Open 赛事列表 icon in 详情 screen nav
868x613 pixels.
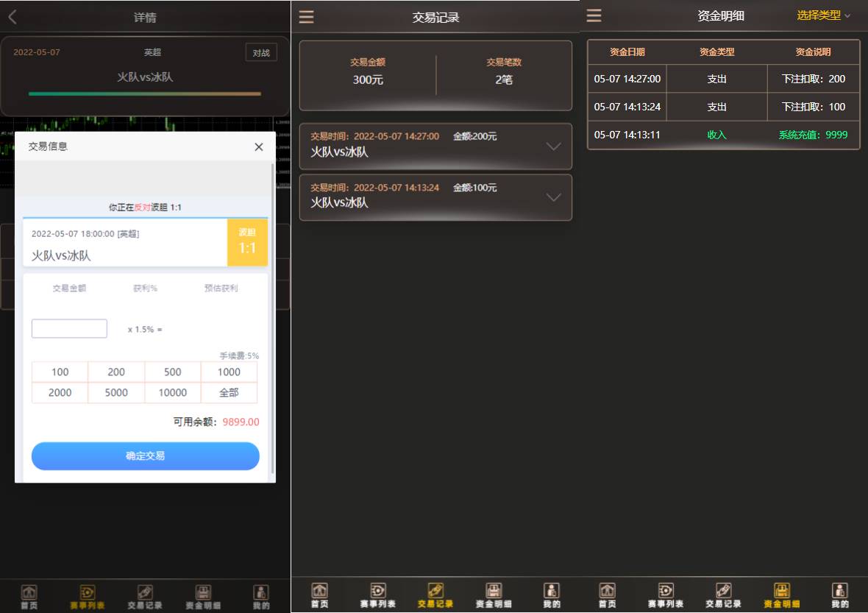88,598
